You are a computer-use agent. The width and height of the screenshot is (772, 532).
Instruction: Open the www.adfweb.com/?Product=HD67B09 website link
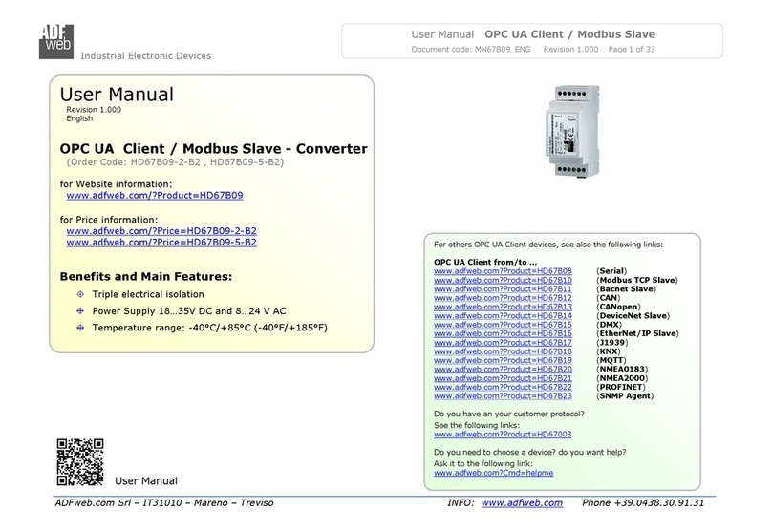coord(155,196)
